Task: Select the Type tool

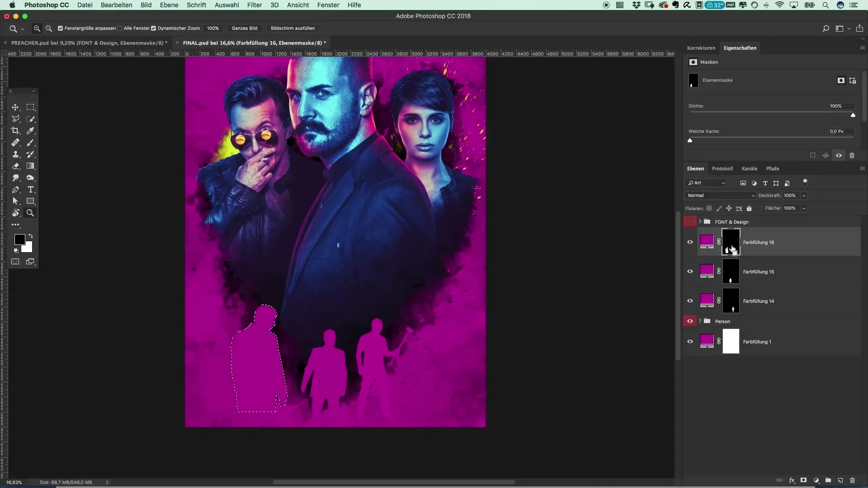Action: [x=30, y=189]
